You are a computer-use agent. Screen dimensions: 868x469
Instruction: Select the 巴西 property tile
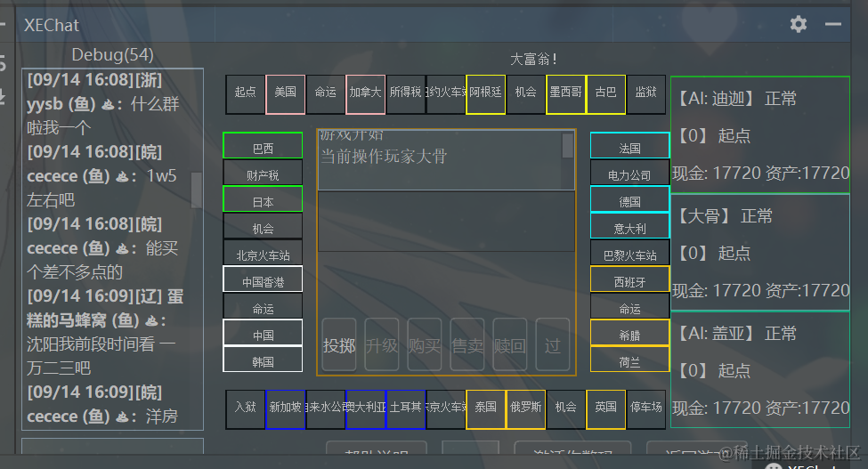[263, 145]
